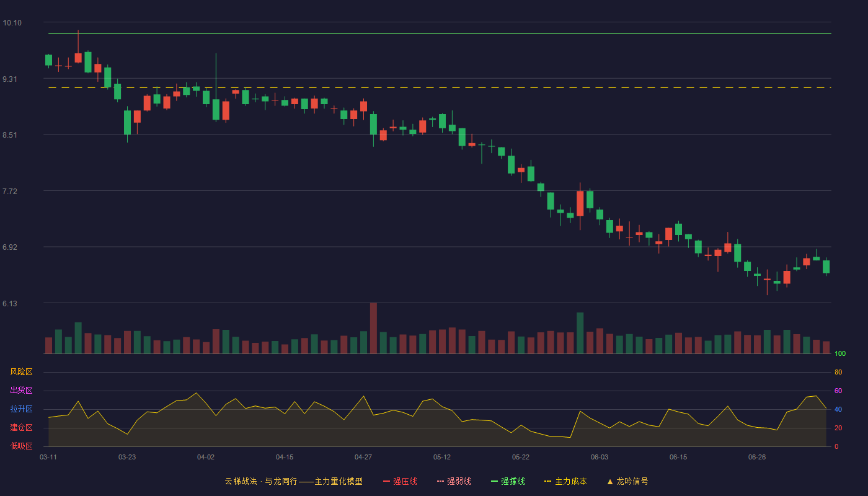Click the 04-02 date label
Screen dimensions: 868x496
point(206,457)
